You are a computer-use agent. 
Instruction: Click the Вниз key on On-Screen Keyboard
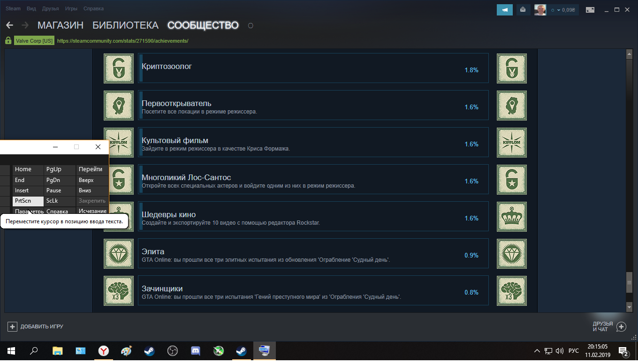coord(92,190)
